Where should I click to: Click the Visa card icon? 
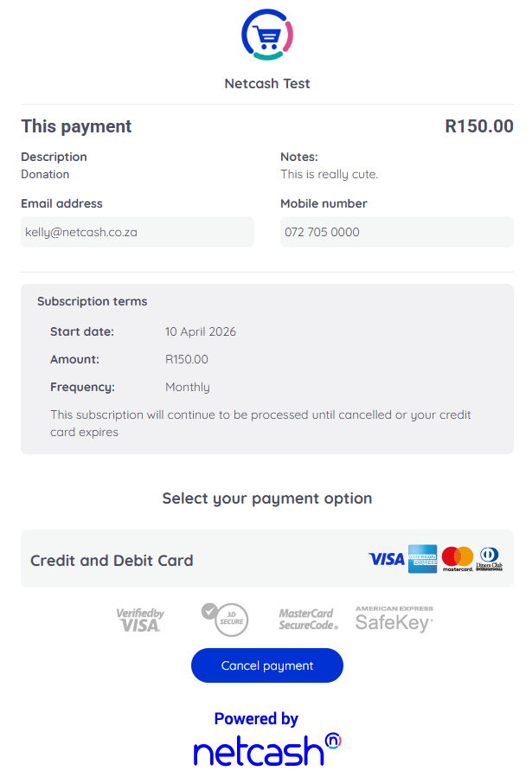386,559
